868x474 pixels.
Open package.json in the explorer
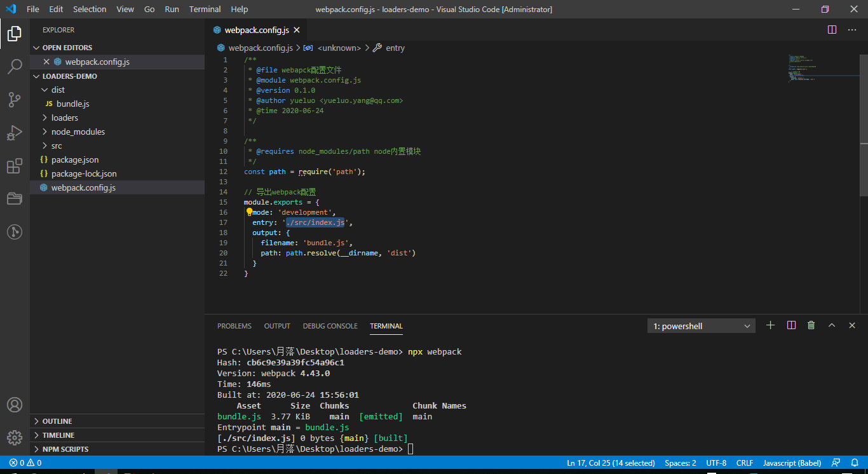74,159
